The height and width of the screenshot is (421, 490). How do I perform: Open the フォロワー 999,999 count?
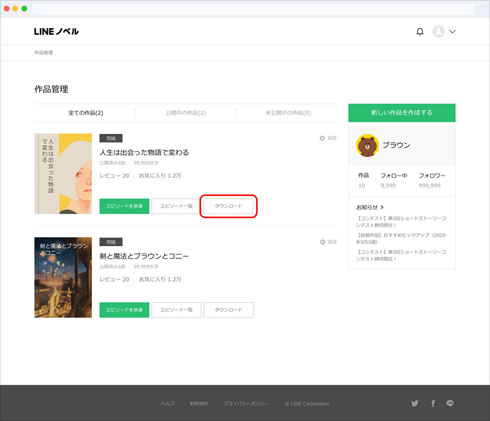[432, 180]
